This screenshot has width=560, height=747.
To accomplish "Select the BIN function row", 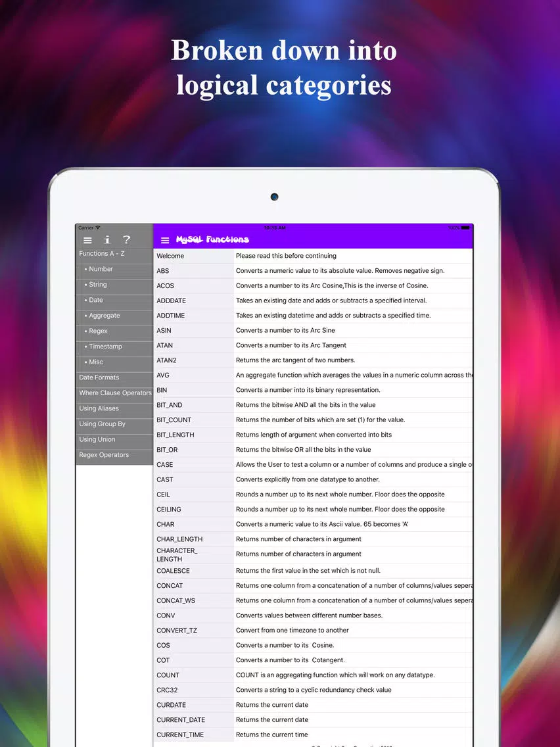I will (x=313, y=390).
